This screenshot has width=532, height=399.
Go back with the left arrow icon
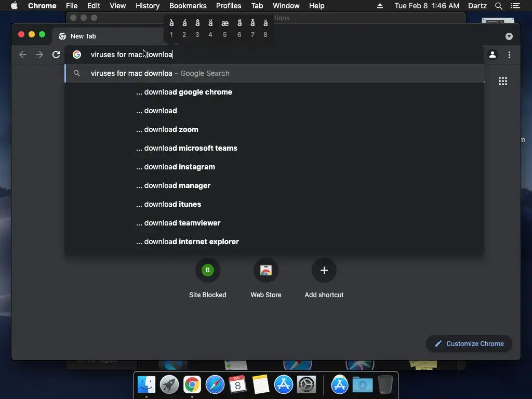click(x=23, y=55)
